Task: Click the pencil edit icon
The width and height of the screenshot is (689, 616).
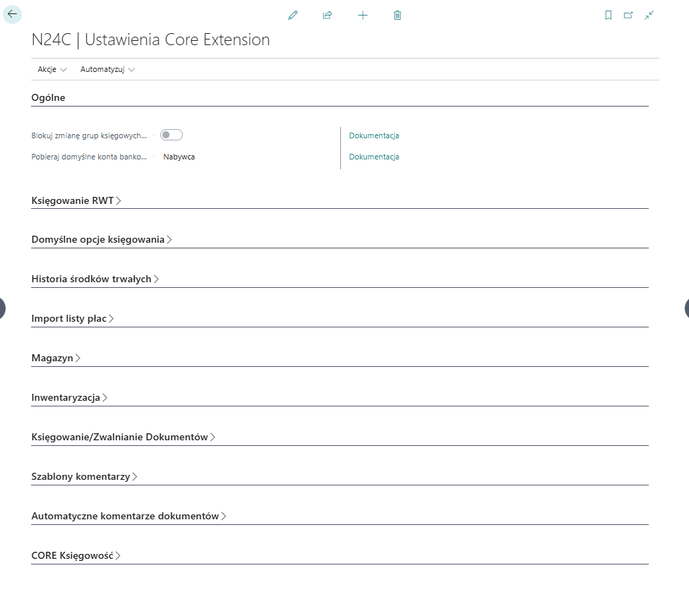Action: [293, 15]
